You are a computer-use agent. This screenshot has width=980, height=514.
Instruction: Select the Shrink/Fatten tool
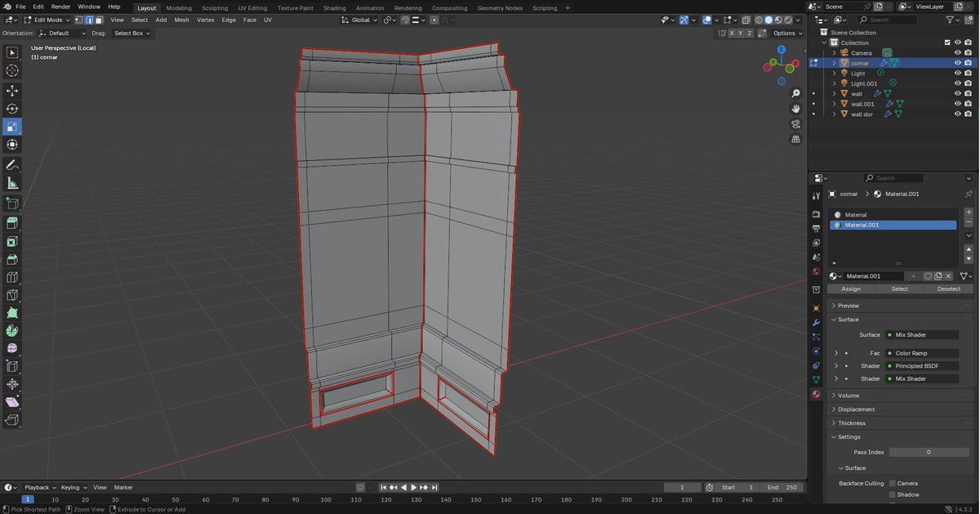(12, 384)
